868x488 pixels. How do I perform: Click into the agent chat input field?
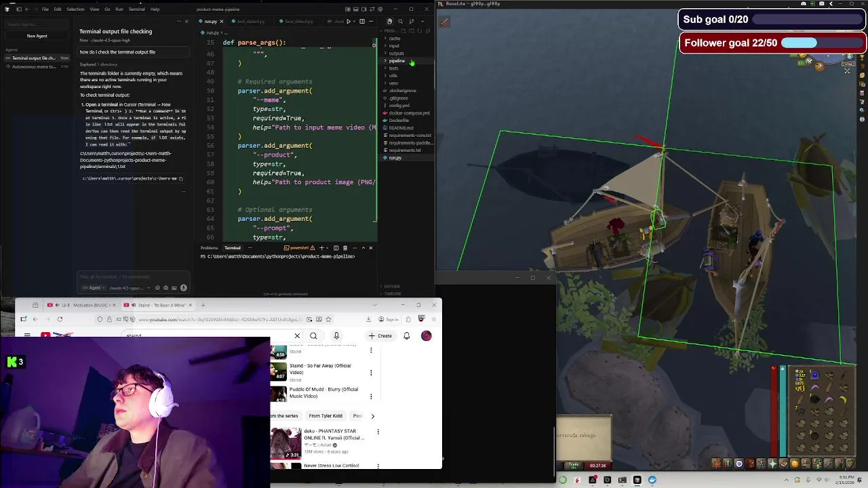[133, 277]
